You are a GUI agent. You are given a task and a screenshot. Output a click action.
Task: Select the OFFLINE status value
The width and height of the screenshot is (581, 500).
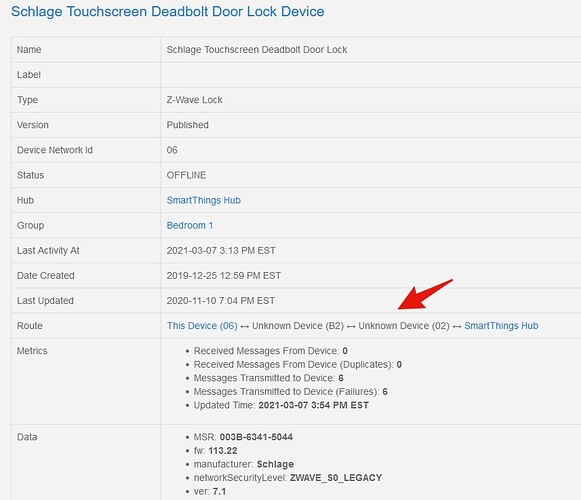coord(186,175)
